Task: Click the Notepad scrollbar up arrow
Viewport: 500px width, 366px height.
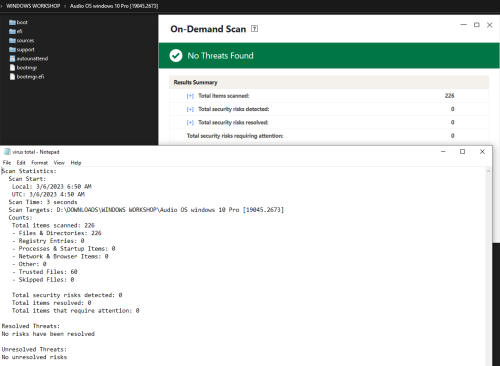Action: point(488,171)
